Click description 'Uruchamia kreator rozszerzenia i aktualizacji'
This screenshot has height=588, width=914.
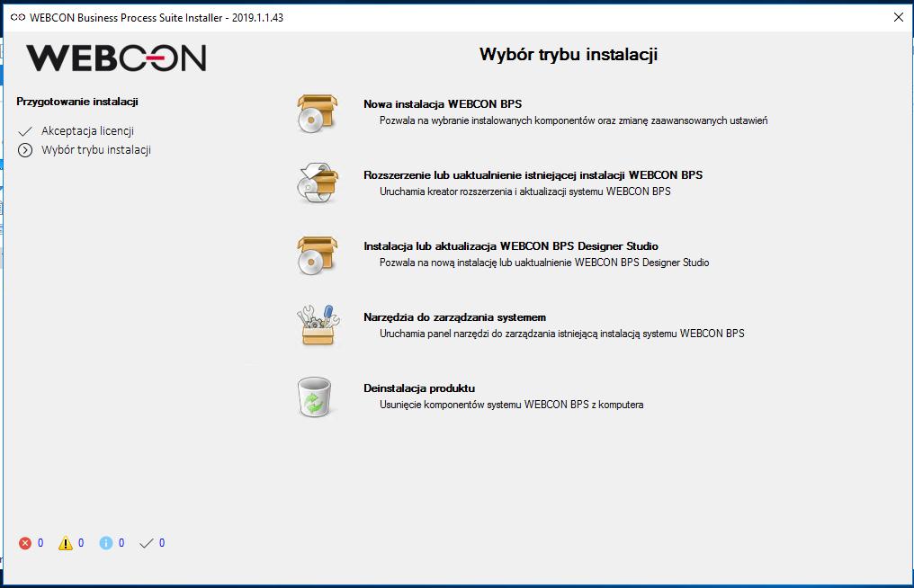(x=525, y=192)
